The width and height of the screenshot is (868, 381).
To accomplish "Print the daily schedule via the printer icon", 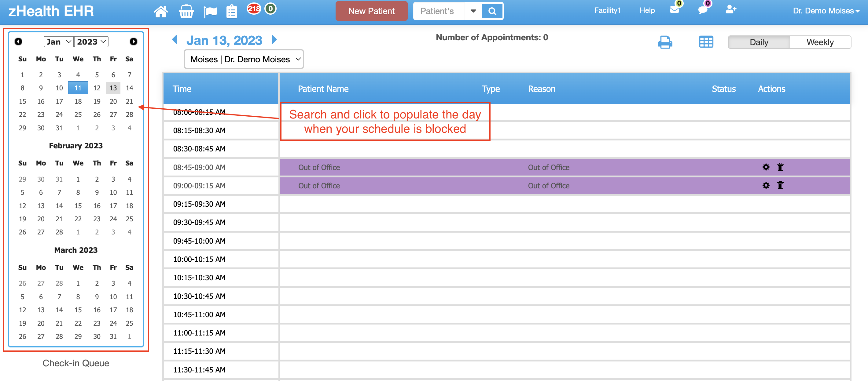I will tap(665, 42).
